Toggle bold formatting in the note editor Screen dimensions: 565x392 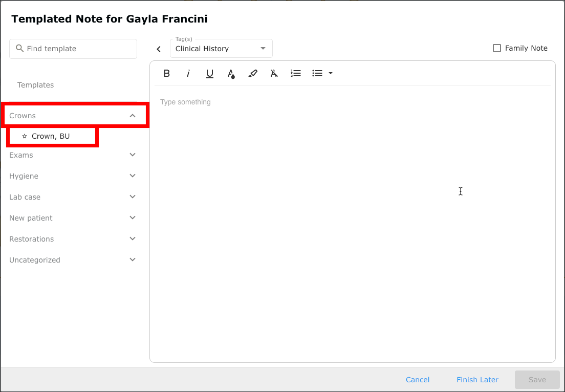[166, 74]
